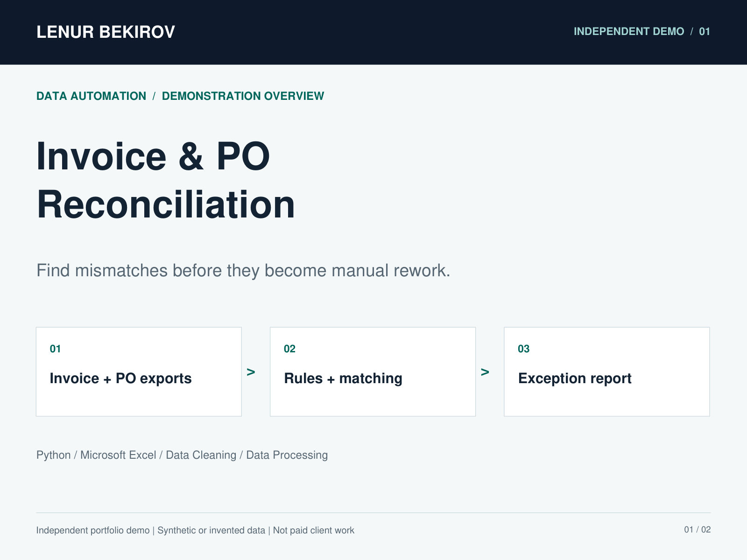The height and width of the screenshot is (560, 747).
Task: Select the Find mismatches subtitle text
Action: 243,271
